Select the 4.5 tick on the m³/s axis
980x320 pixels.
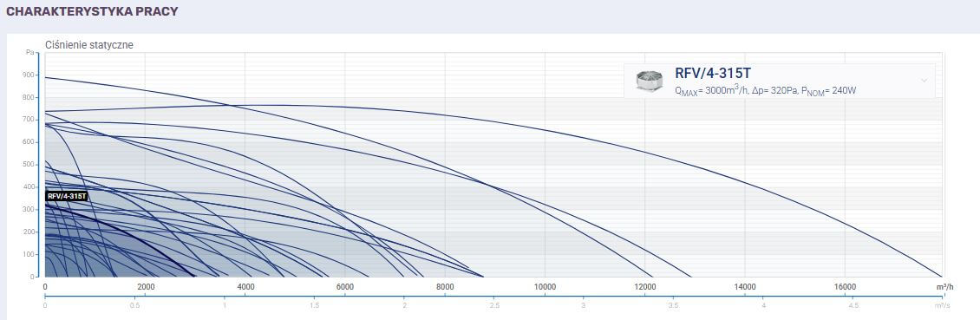[853, 305]
